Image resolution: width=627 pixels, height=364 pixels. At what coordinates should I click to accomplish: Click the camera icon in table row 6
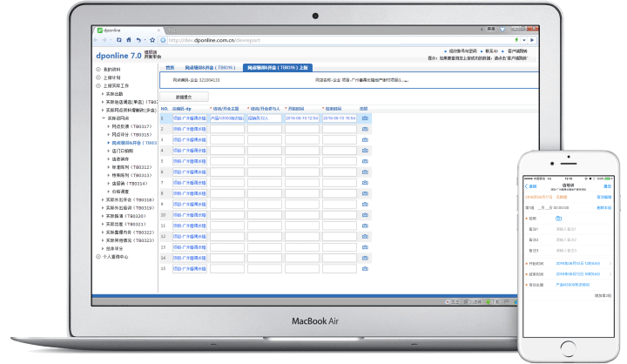pos(365,172)
